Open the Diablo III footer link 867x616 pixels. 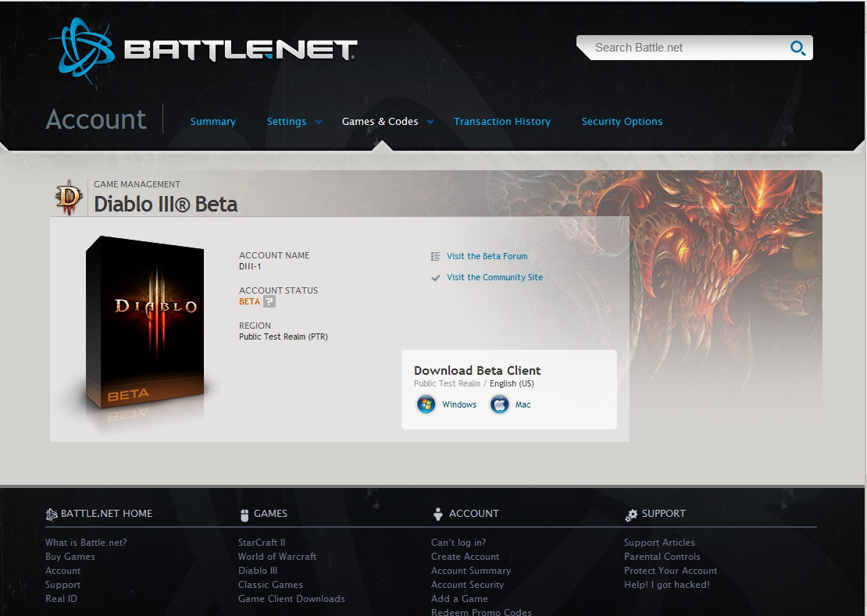click(x=258, y=571)
